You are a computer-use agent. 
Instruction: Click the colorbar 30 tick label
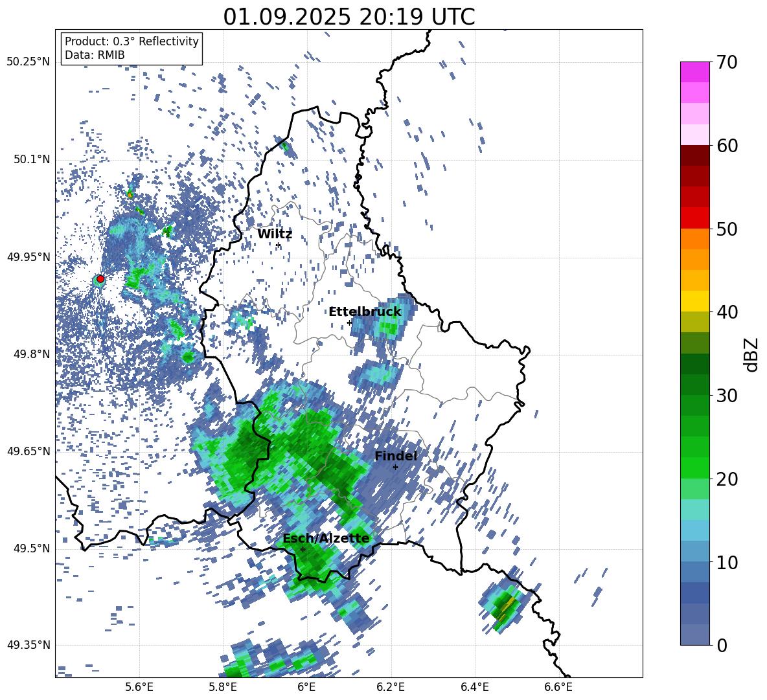tap(727, 396)
